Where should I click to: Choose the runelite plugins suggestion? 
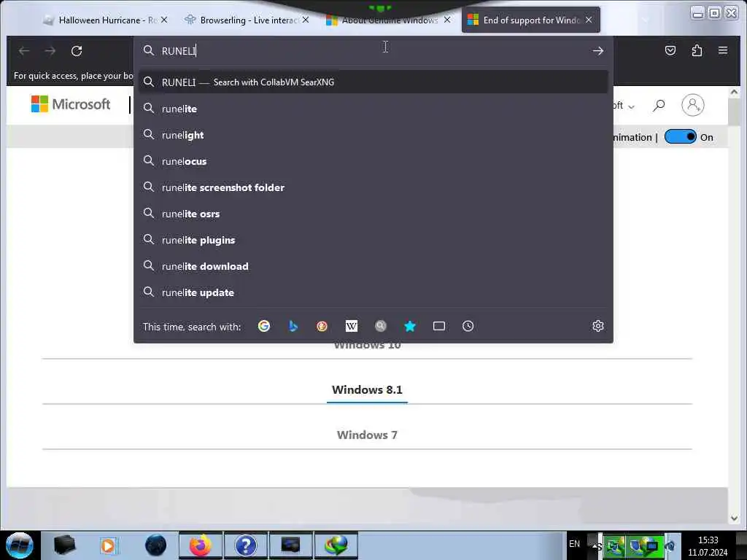(373, 239)
